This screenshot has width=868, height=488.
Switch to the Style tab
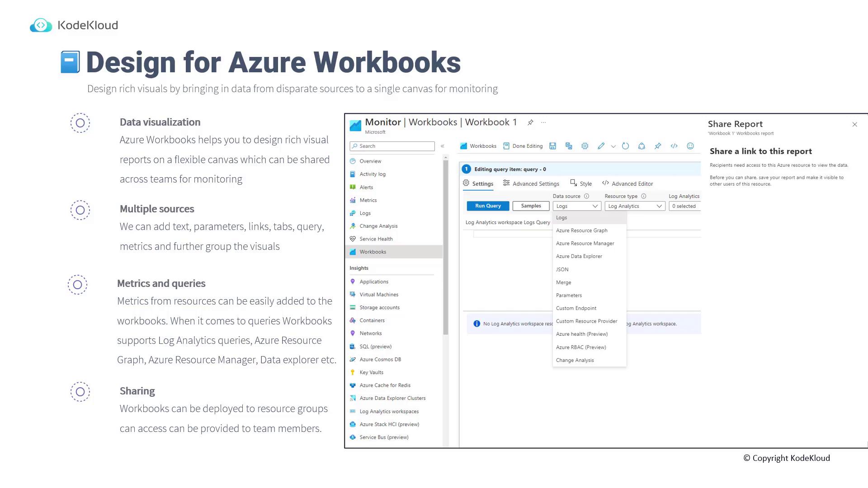tap(581, 183)
